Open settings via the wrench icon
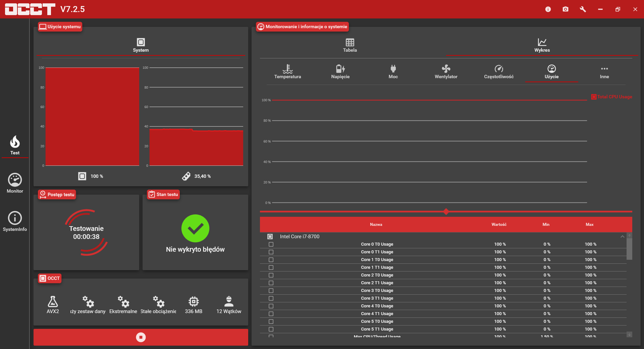644x349 pixels. [583, 9]
